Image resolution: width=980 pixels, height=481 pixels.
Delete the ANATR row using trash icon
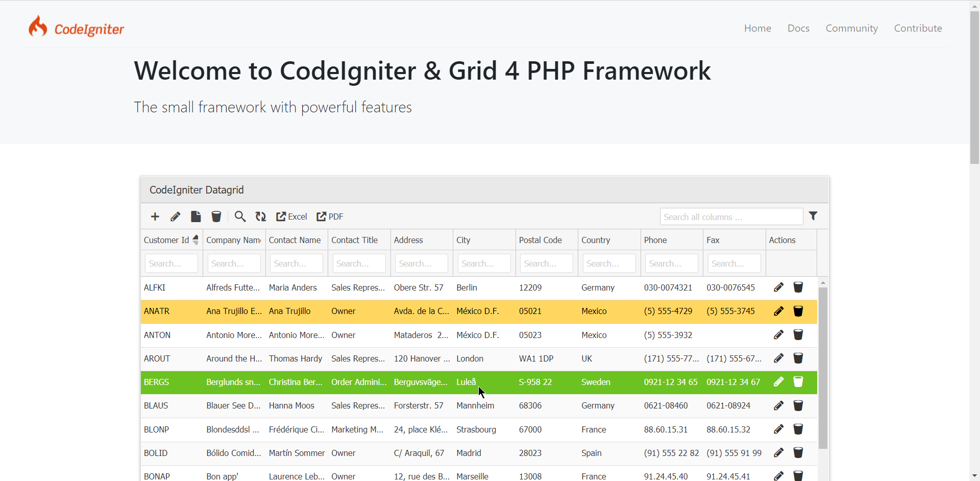pyautogui.click(x=798, y=311)
